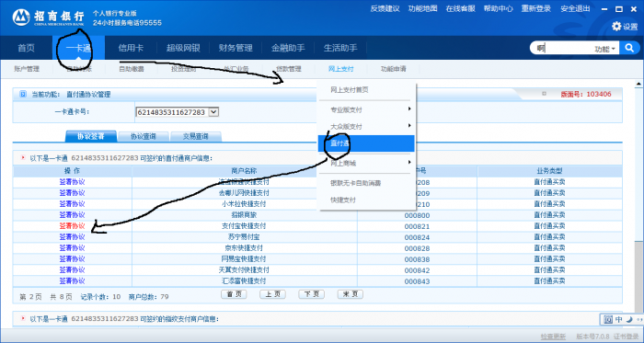
Task: Toggle the 中 Chinese input mode icon
Action: click(619, 320)
